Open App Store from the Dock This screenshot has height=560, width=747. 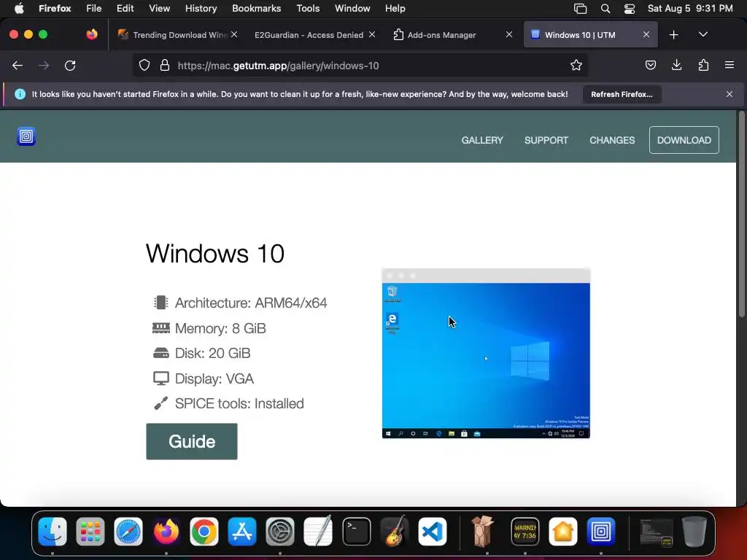[242, 532]
